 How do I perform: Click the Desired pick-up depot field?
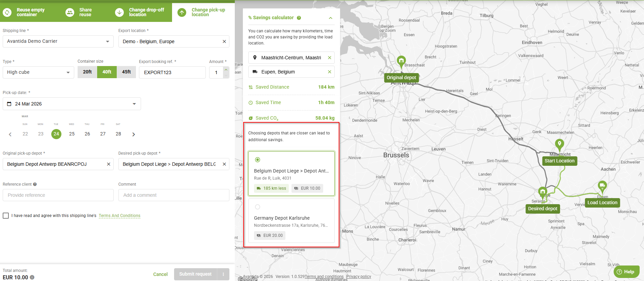click(x=174, y=164)
